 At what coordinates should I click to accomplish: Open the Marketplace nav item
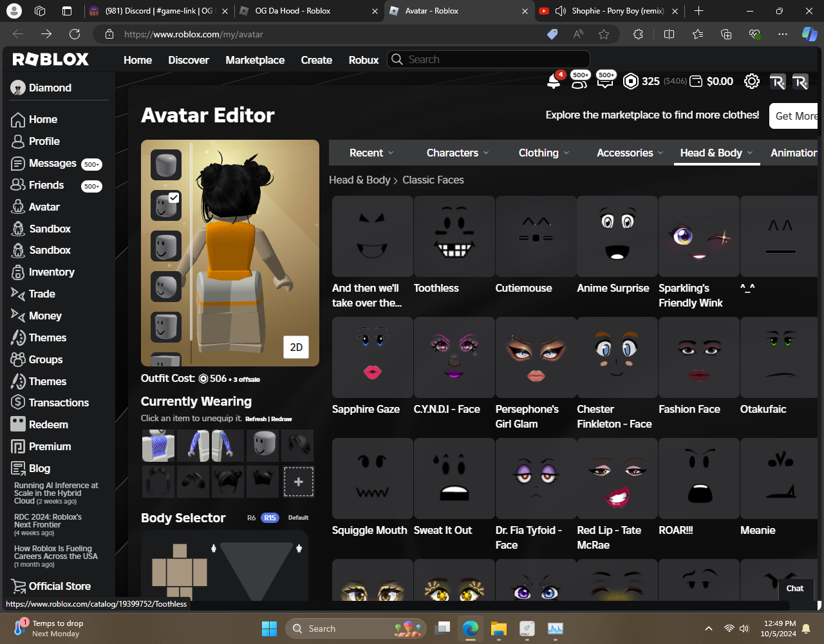tap(255, 60)
